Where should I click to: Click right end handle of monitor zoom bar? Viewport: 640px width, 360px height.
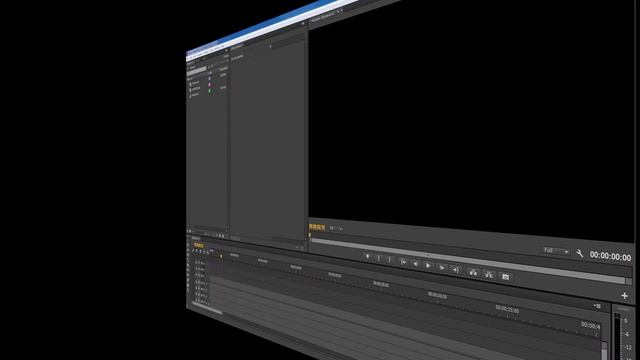pos(629,281)
